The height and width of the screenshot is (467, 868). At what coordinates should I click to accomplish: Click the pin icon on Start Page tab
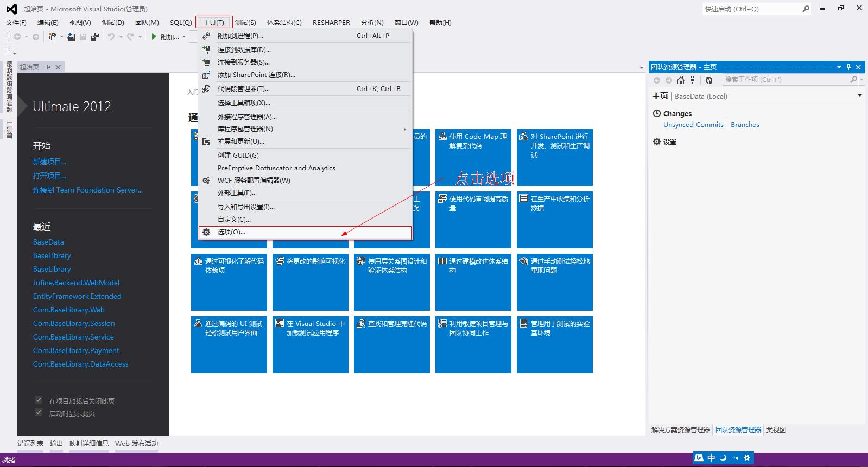point(48,67)
